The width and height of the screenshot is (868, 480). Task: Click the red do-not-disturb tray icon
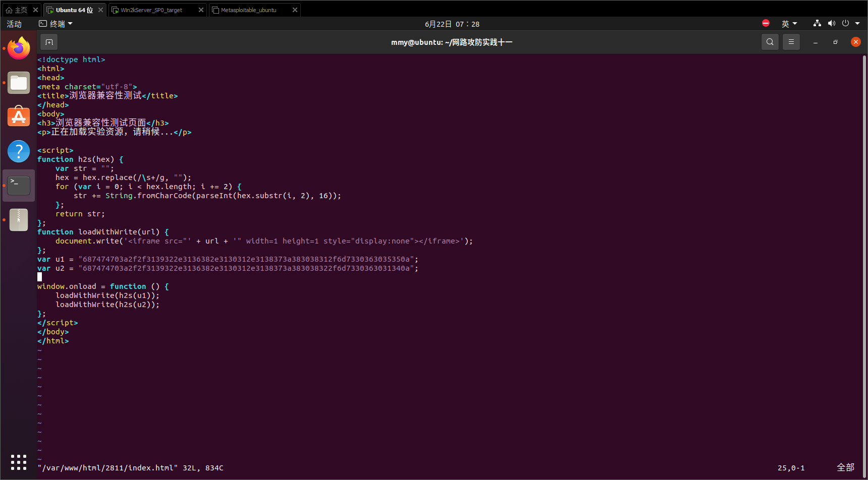766,23
